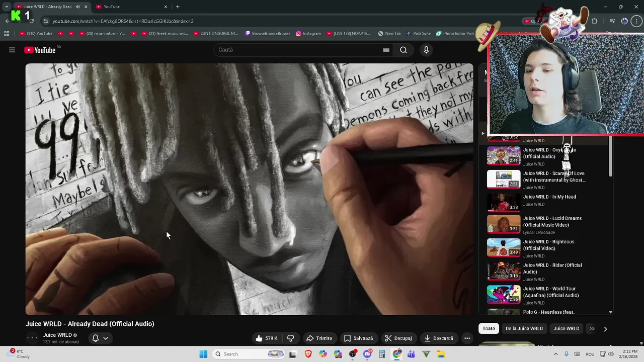Download the video with Descarcă
Image resolution: width=644 pixels, height=362 pixels.
click(438, 338)
